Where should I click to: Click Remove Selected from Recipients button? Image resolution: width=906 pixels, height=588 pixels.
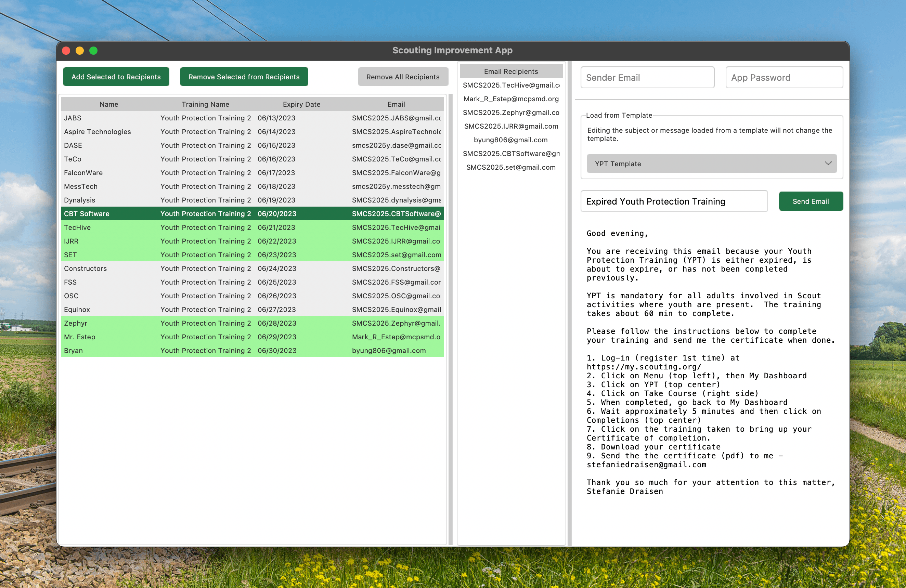244,77
